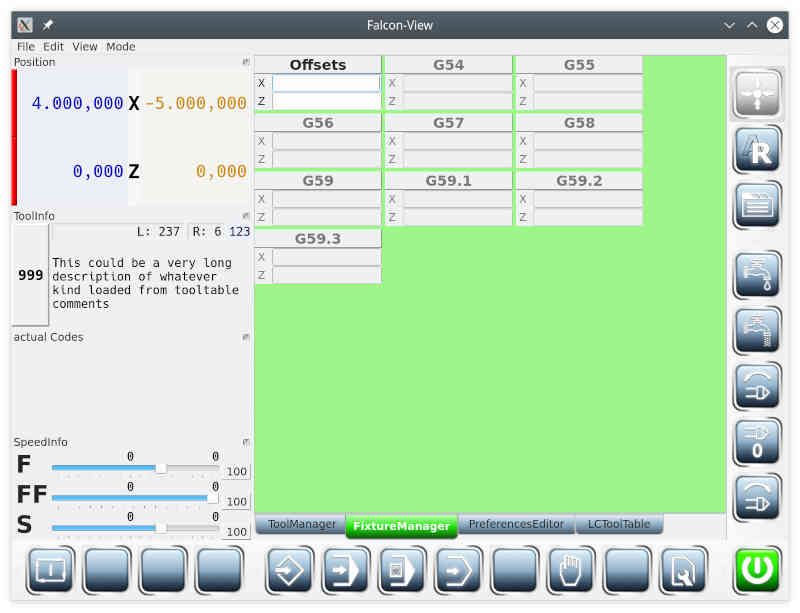The height and width of the screenshot is (613, 800).
Task: Select the reference R icon button
Action: tap(757, 150)
